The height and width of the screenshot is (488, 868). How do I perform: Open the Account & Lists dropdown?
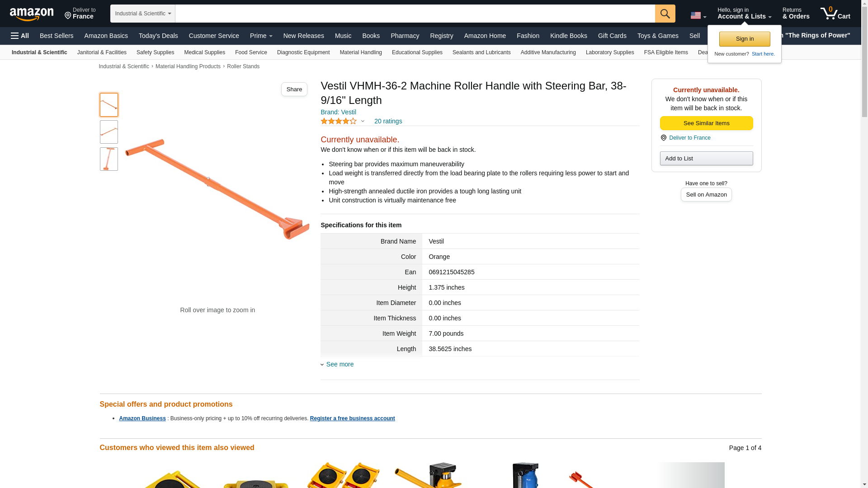coord(744,14)
